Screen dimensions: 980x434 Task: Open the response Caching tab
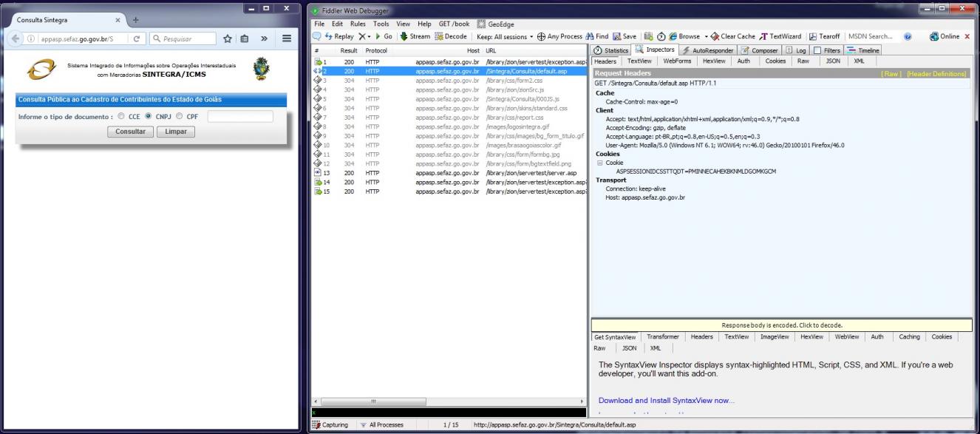(x=910, y=336)
